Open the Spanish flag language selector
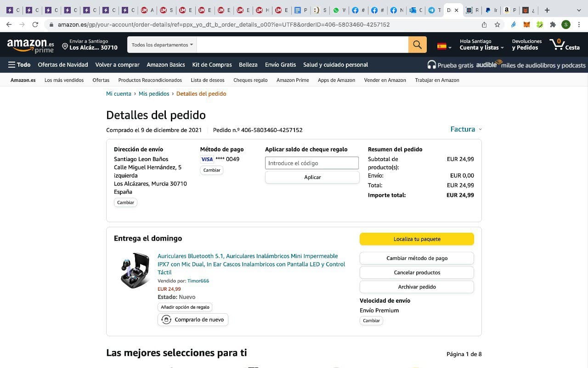The width and height of the screenshot is (588, 368). click(444, 46)
